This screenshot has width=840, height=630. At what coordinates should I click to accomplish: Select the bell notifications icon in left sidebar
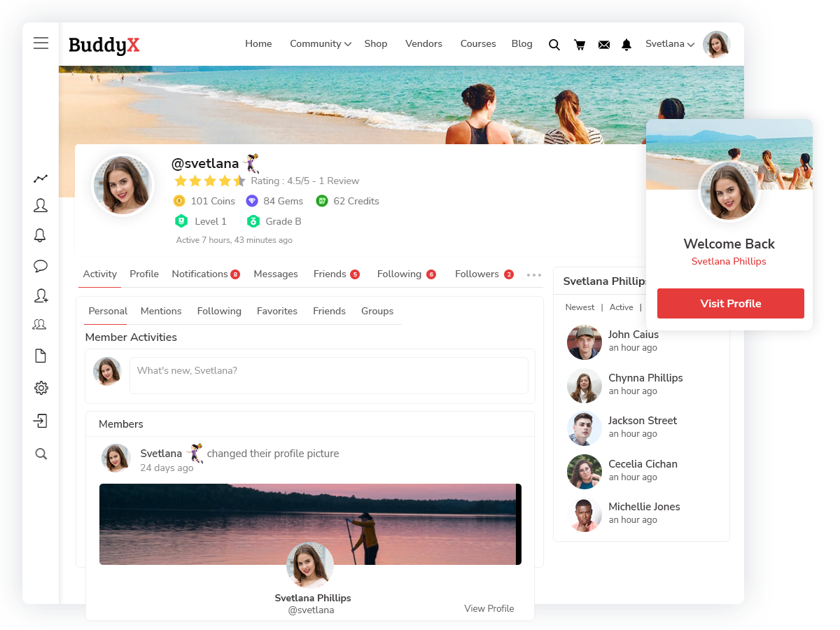pyautogui.click(x=41, y=235)
